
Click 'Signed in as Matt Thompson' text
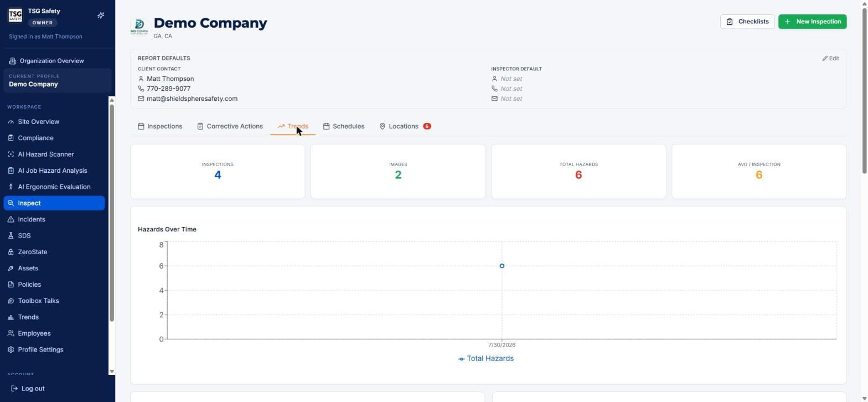[45, 37]
